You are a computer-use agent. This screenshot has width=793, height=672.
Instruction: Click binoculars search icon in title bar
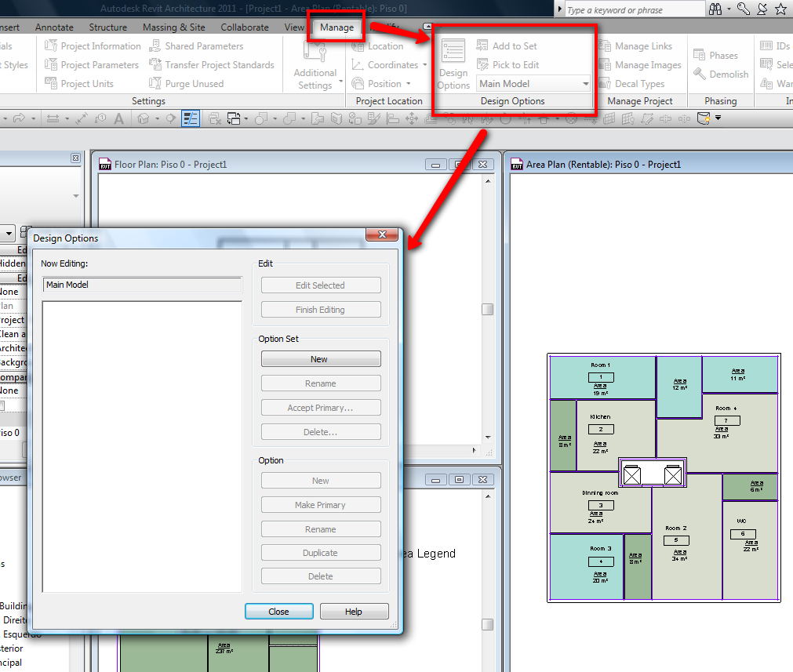point(715,9)
